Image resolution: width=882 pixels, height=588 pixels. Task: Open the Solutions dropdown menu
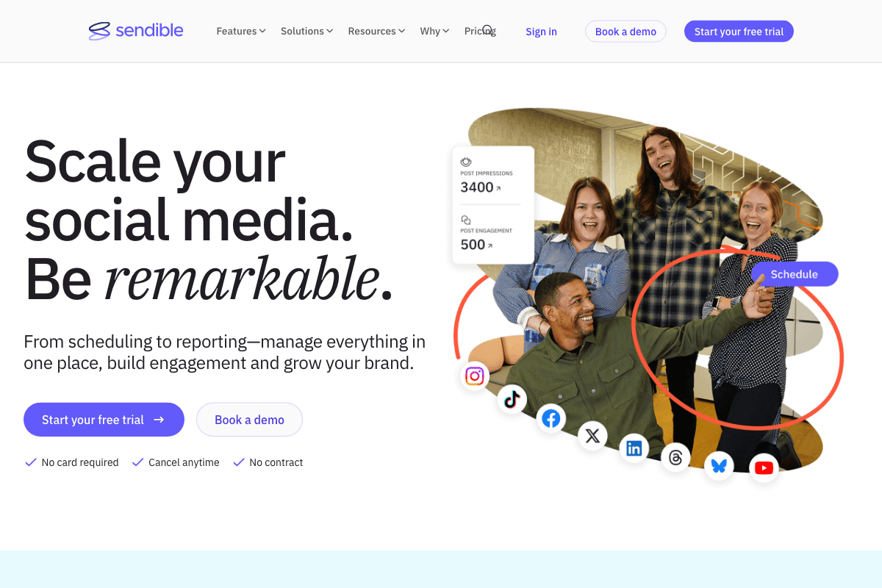pos(306,31)
